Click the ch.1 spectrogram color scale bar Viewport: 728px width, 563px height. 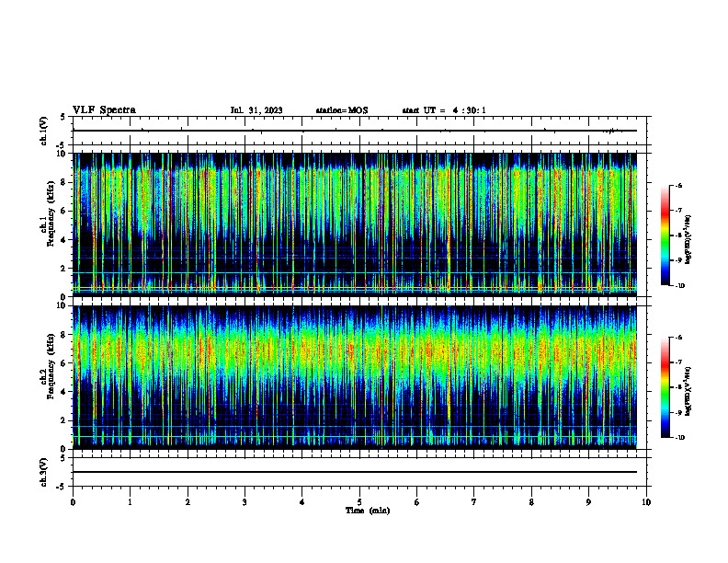665,236
